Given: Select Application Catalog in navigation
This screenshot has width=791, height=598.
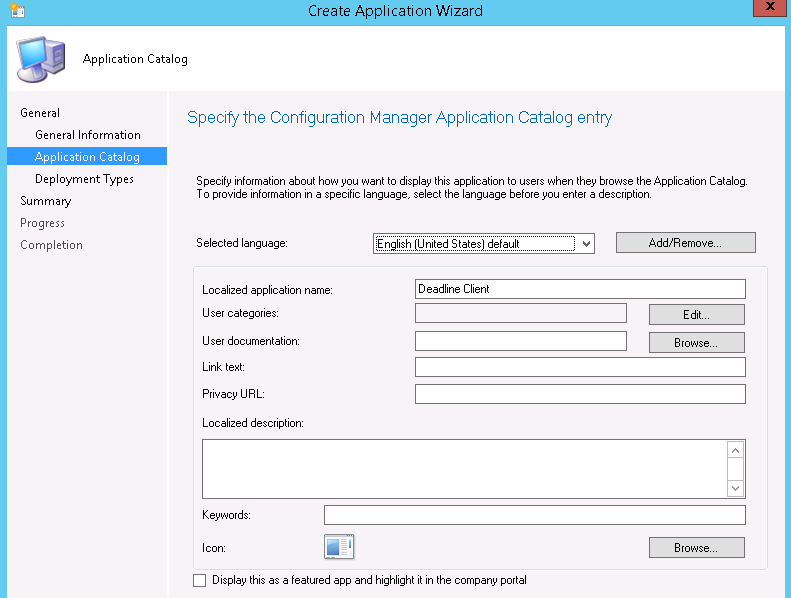Looking at the screenshot, I should point(87,157).
